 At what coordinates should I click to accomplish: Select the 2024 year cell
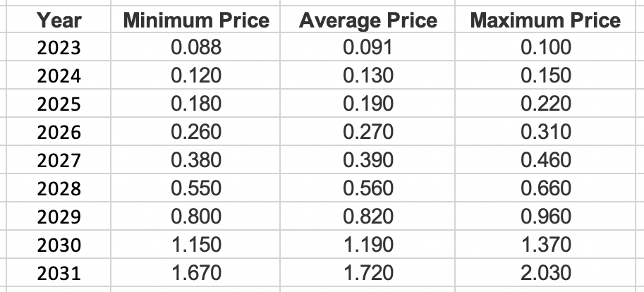[x=59, y=75]
